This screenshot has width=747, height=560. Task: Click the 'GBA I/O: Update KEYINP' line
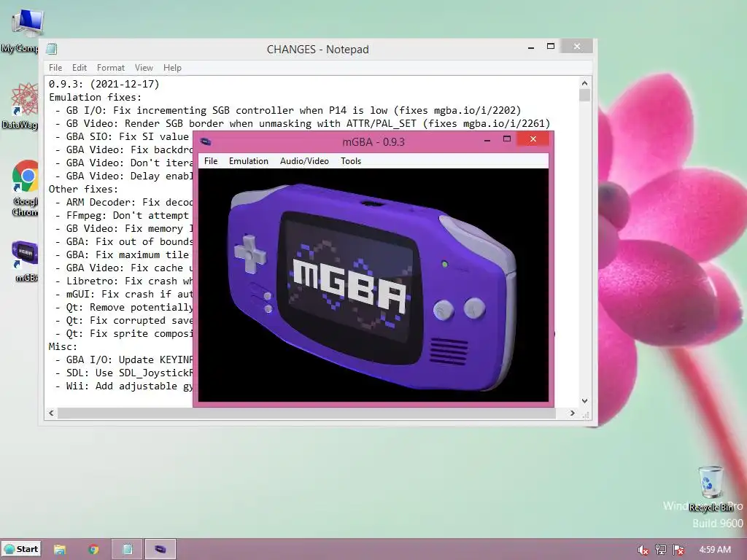[124, 360]
